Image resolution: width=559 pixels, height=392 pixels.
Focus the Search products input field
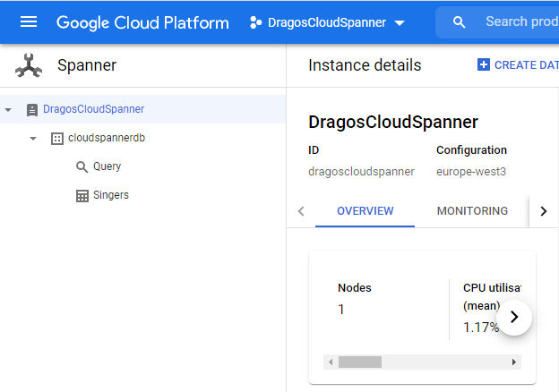[522, 21]
